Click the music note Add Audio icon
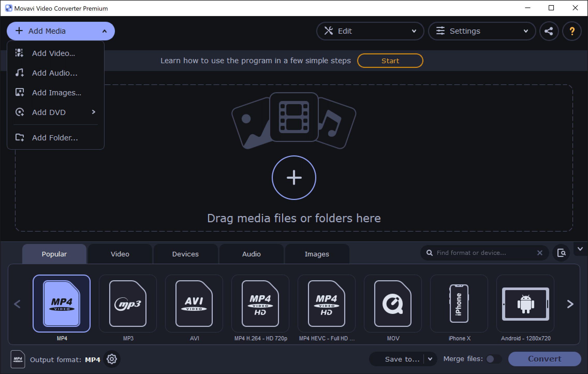The height and width of the screenshot is (374, 588). click(19, 73)
